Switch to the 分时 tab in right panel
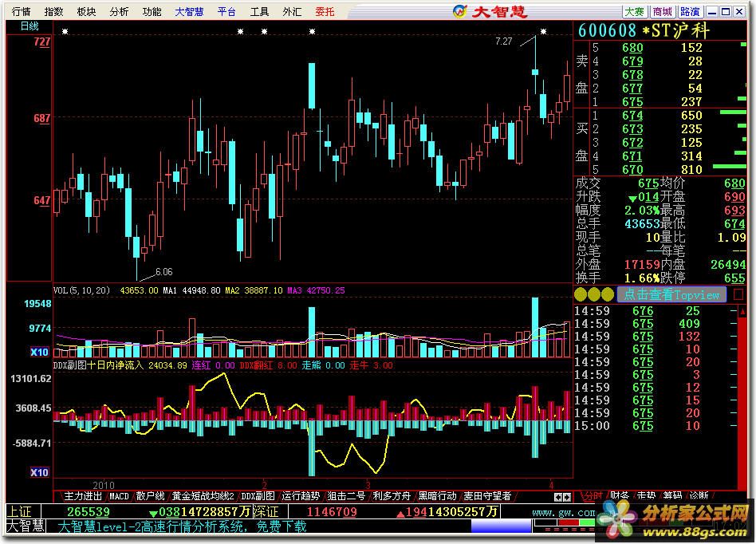Screen dimensions: 756x544 coord(593,496)
